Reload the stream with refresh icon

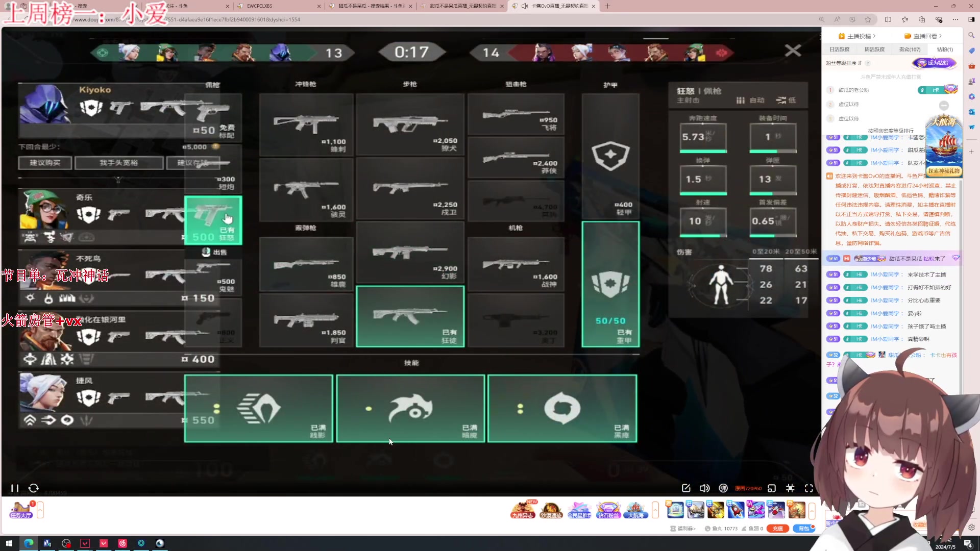(x=34, y=488)
